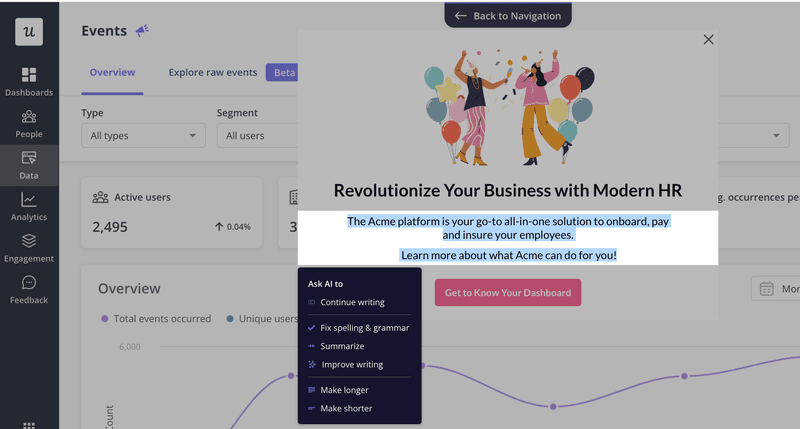
Task: Expand the Type All types dropdown
Action: pos(143,136)
